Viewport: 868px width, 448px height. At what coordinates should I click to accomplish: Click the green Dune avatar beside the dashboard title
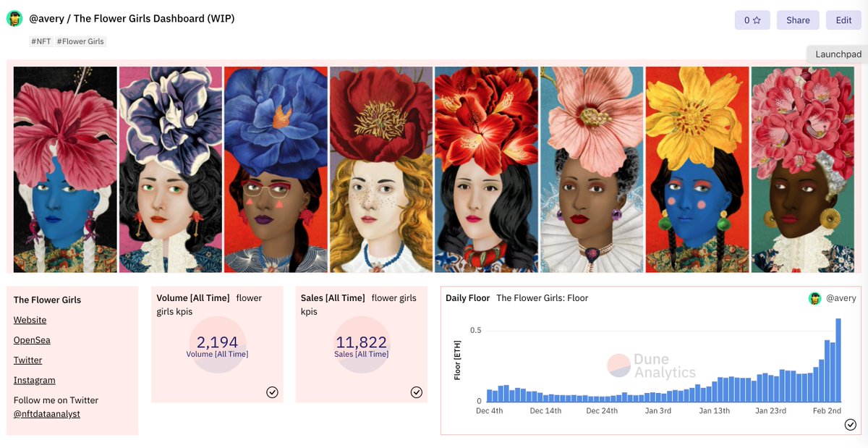point(14,18)
